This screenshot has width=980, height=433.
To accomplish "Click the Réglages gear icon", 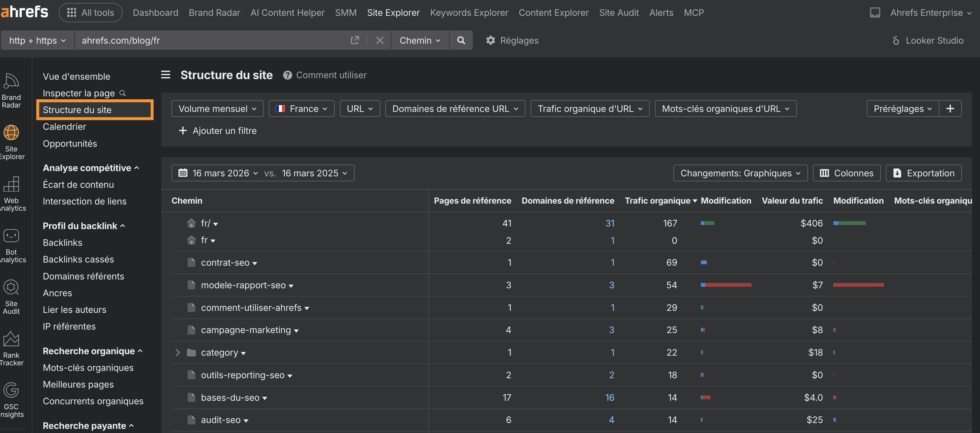I will 491,40.
